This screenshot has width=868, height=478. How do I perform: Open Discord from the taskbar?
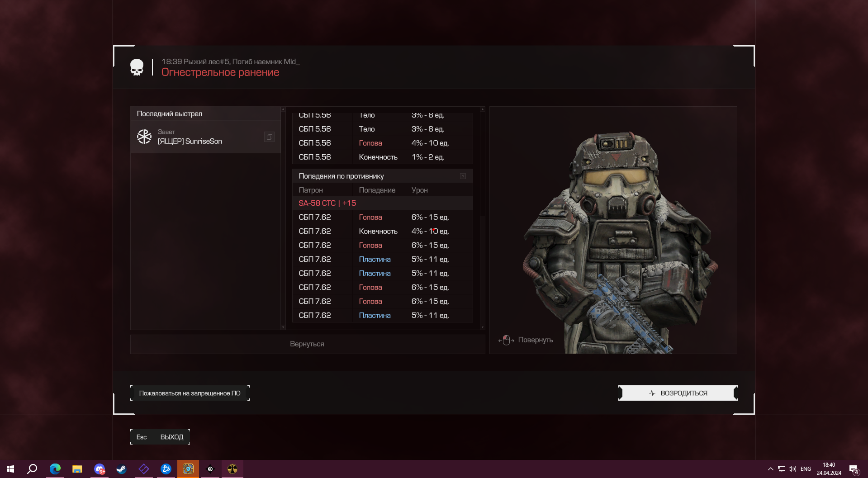point(100,469)
